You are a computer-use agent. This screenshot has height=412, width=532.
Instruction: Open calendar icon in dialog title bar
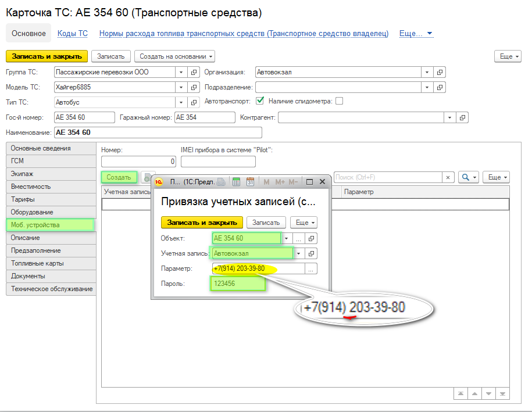(x=251, y=182)
